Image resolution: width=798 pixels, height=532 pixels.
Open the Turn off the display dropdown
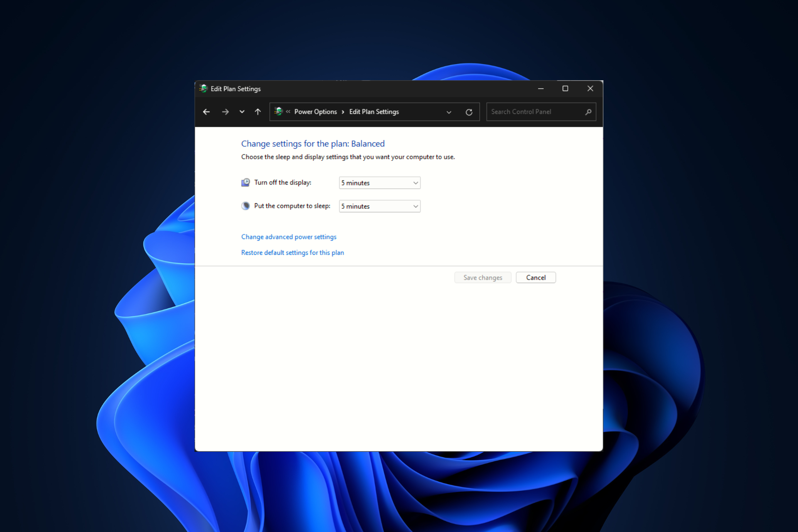379,183
